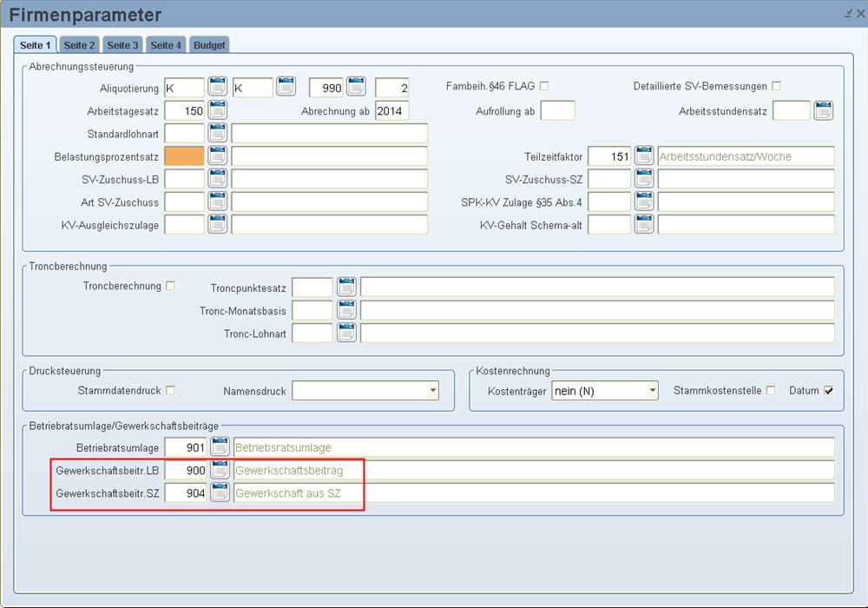
Task: Open lookup icon for SV-Zuschuss-SZ
Action: coord(644,178)
